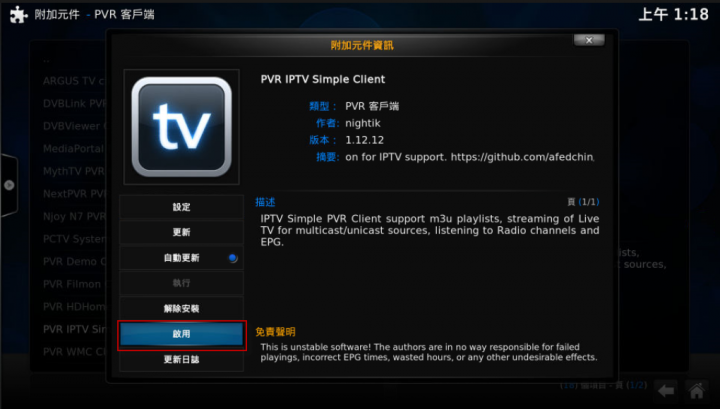Close the add-on info dialog
Viewport: 720px width, 409px height.
[x=589, y=40]
